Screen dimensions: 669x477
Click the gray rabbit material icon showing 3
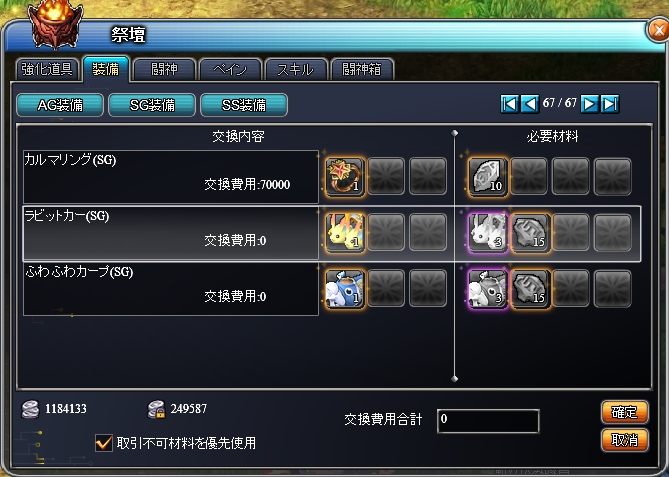pos(488,233)
